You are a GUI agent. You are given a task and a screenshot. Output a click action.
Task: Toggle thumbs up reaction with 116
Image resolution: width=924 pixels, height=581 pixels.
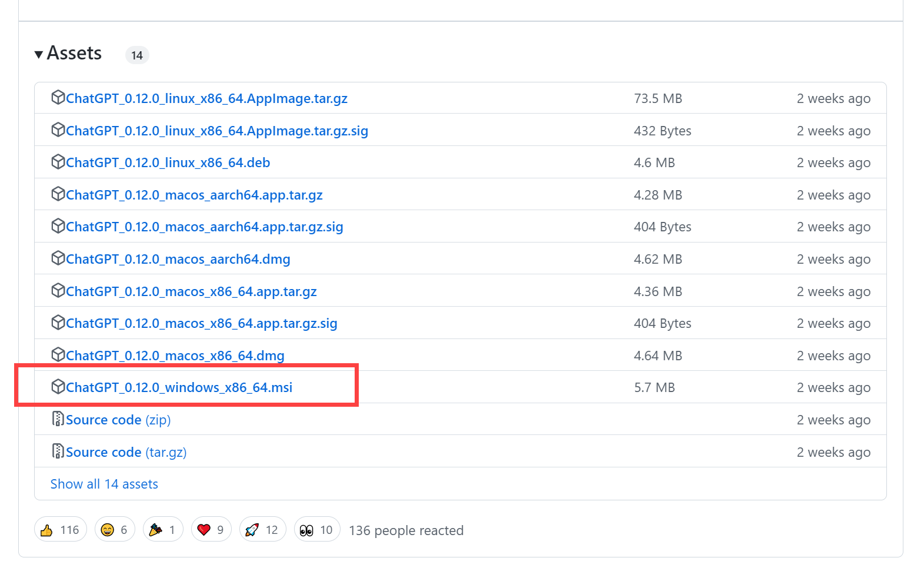click(x=61, y=530)
